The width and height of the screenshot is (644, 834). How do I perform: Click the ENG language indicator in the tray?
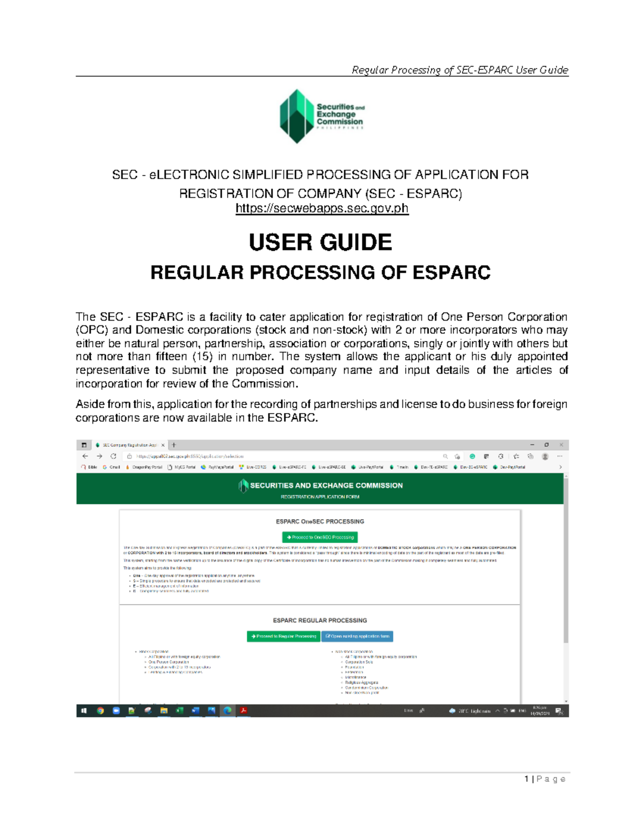(x=522, y=710)
